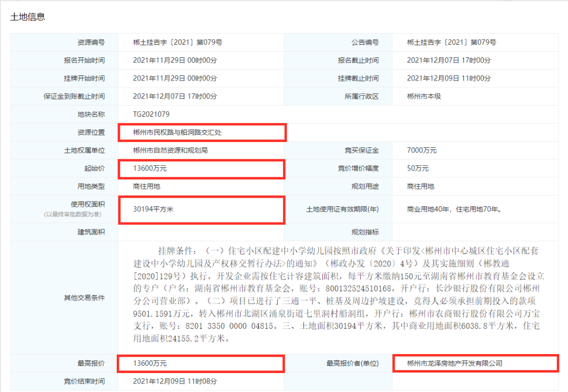Click the 起始价 label

(95, 168)
